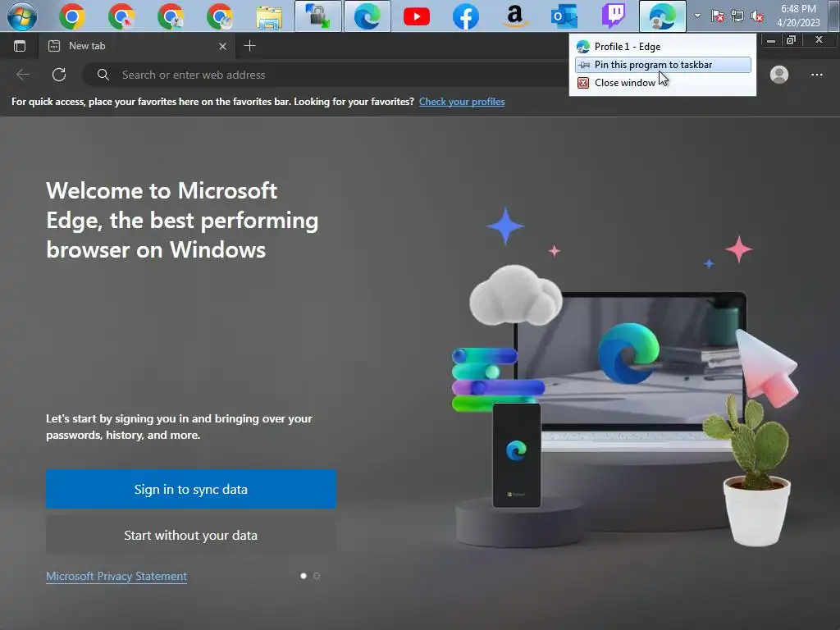Open the Check your profiles link
Screen dimensions: 840x630
(x=462, y=102)
